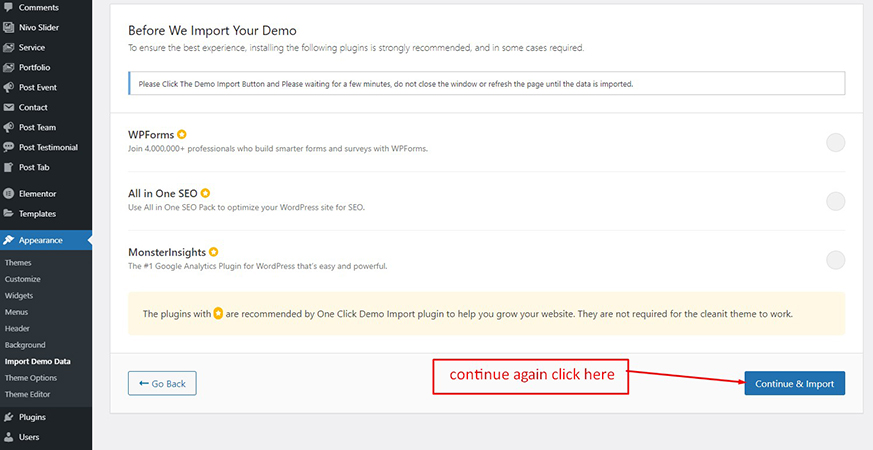Open Customize in the Appearance submenu

[x=23, y=279]
